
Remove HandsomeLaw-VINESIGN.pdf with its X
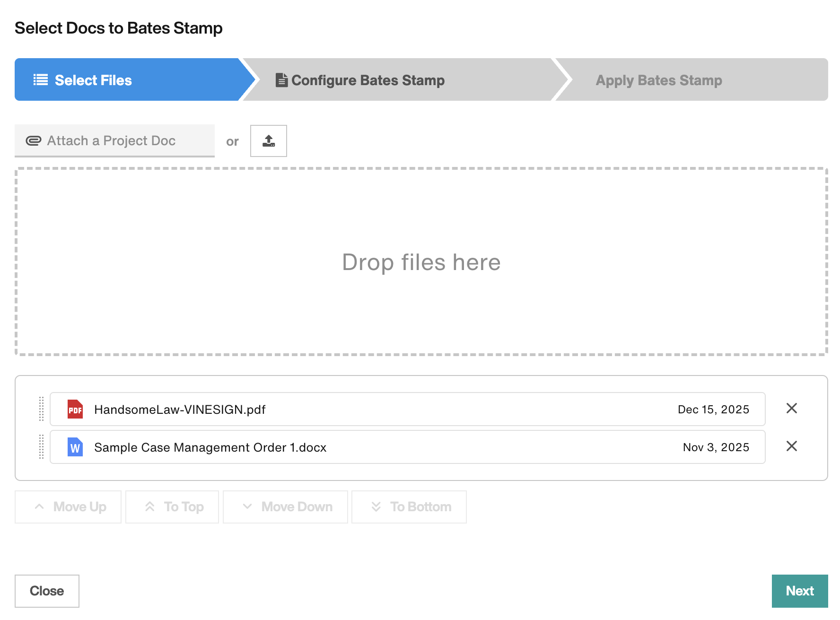(791, 408)
